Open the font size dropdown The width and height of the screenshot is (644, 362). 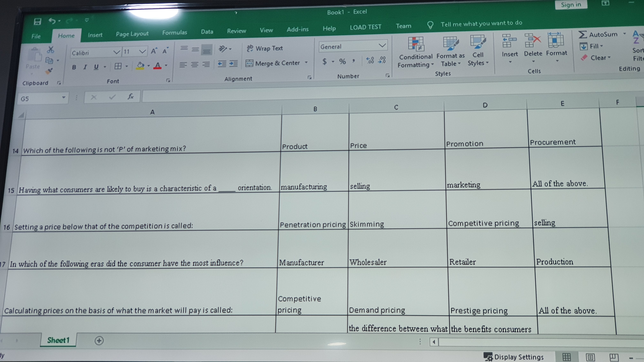coord(142,51)
